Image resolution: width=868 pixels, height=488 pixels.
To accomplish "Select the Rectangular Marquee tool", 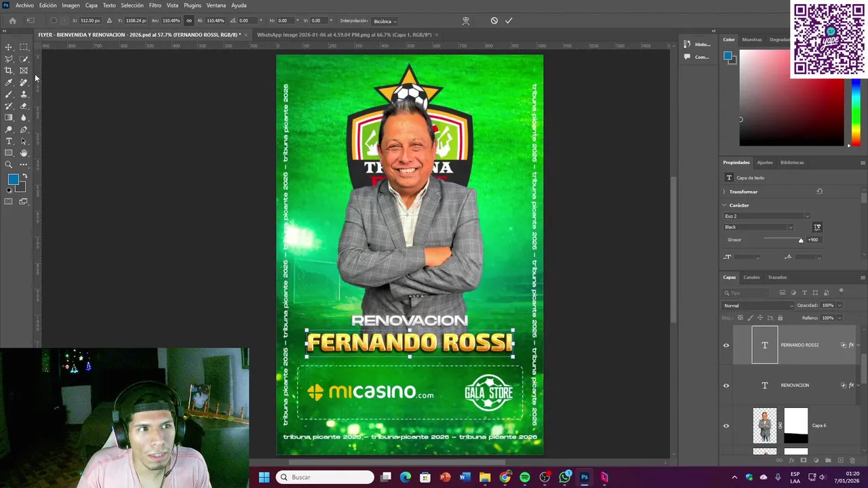I will tap(24, 47).
